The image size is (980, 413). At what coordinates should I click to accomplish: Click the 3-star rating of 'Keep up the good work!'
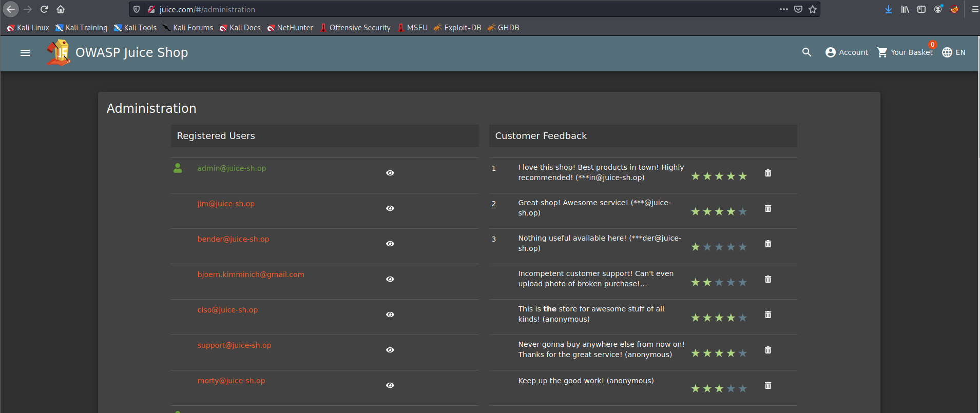tap(719, 388)
